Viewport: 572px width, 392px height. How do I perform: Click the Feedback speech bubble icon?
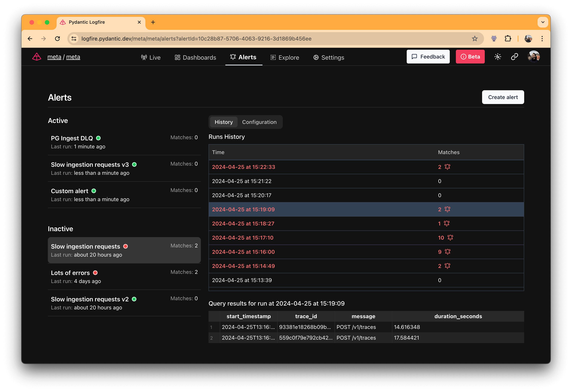414,56
